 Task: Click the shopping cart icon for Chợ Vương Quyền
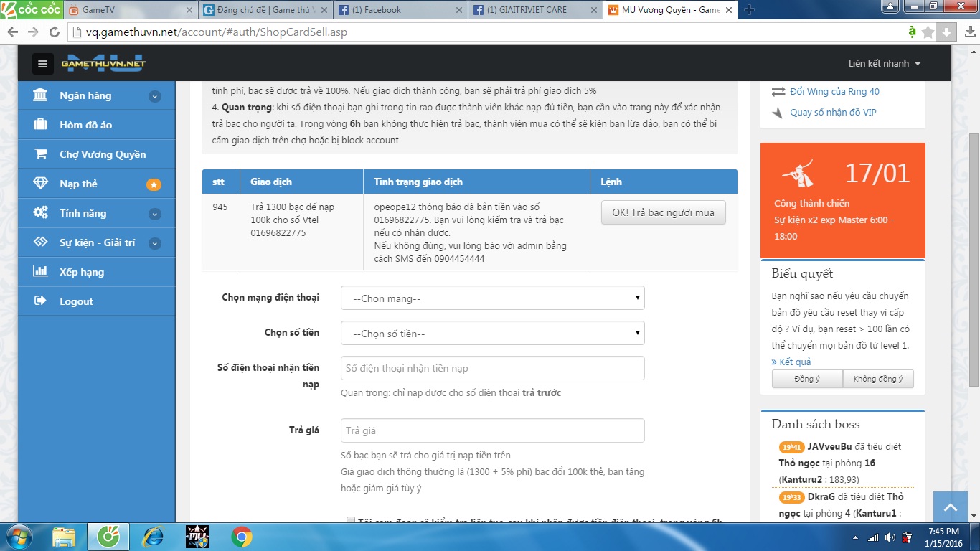pyautogui.click(x=41, y=154)
